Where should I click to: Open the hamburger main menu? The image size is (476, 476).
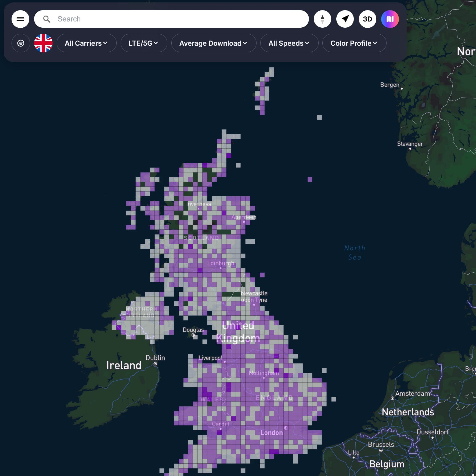click(x=20, y=19)
